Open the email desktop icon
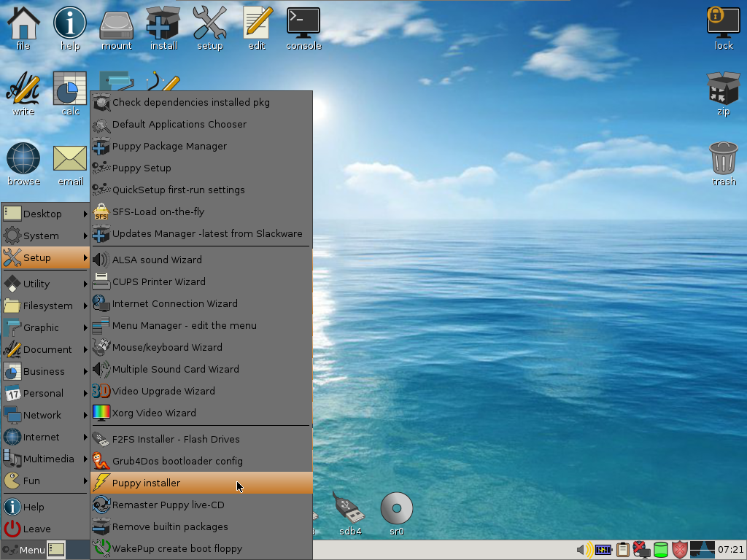 pos(70,164)
